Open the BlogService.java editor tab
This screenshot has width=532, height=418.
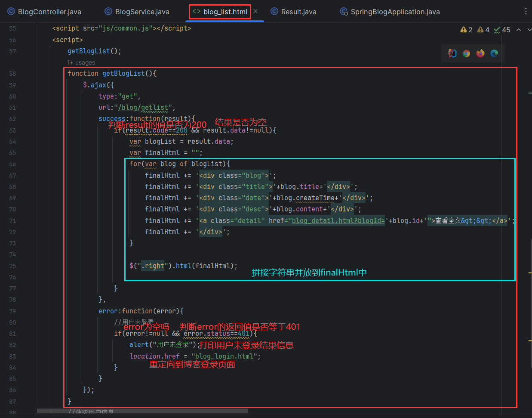click(137, 12)
